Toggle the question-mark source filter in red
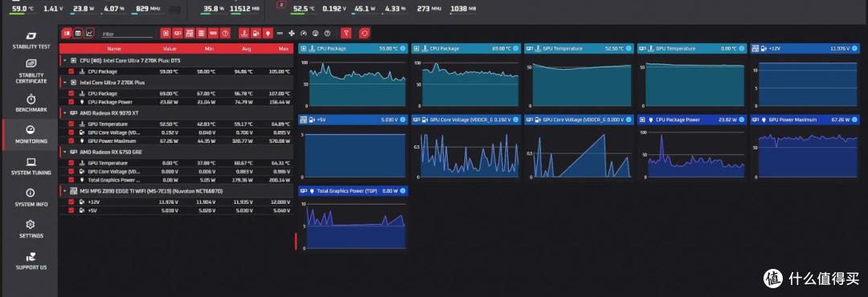 coord(225,33)
